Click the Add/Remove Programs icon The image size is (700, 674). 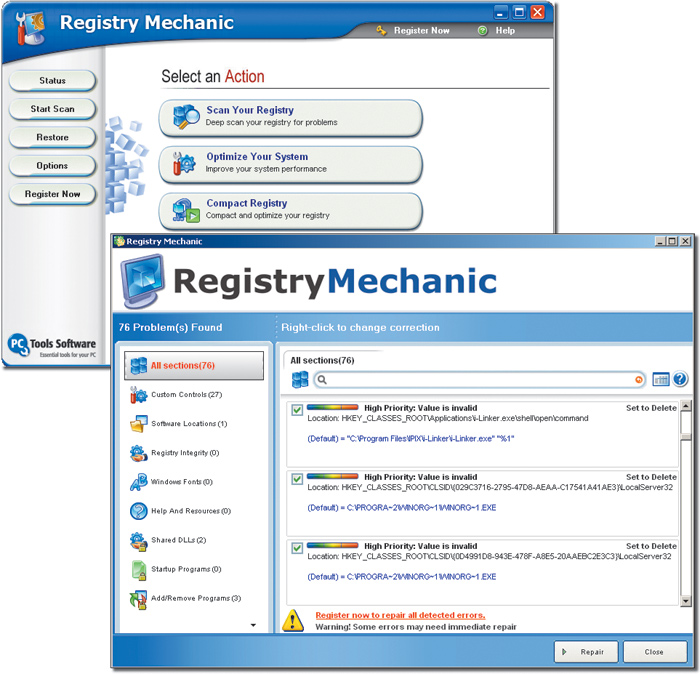point(138,599)
